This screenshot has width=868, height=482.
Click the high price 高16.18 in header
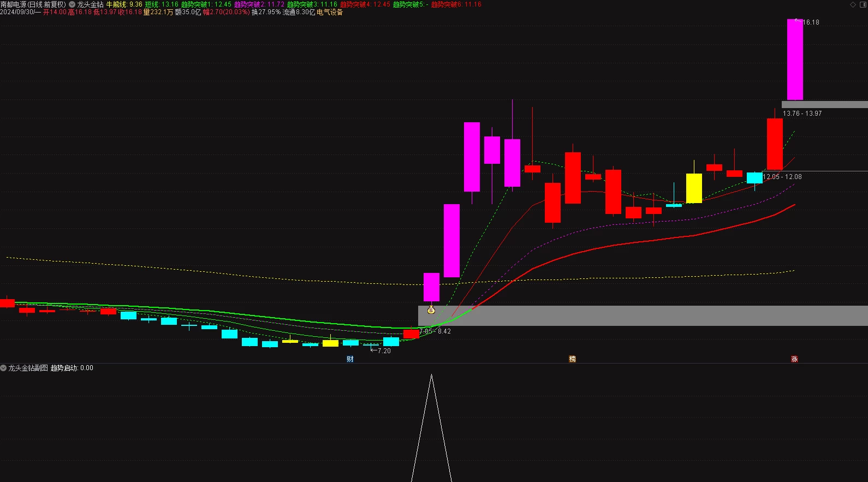coord(80,12)
